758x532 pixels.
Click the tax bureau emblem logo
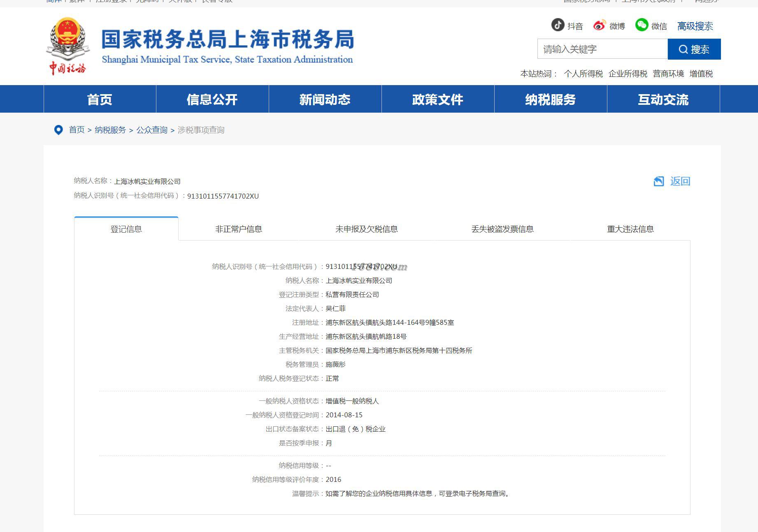point(67,46)
